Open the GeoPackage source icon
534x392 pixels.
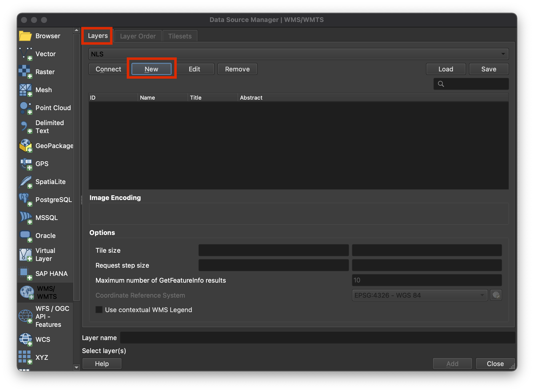click(x=25, y=146)
